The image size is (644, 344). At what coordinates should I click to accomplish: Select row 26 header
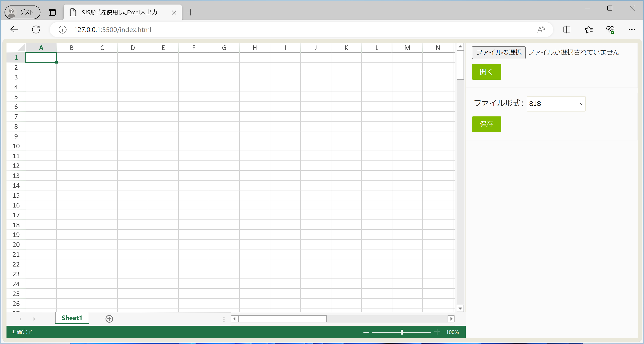click(x=16, y=303)
